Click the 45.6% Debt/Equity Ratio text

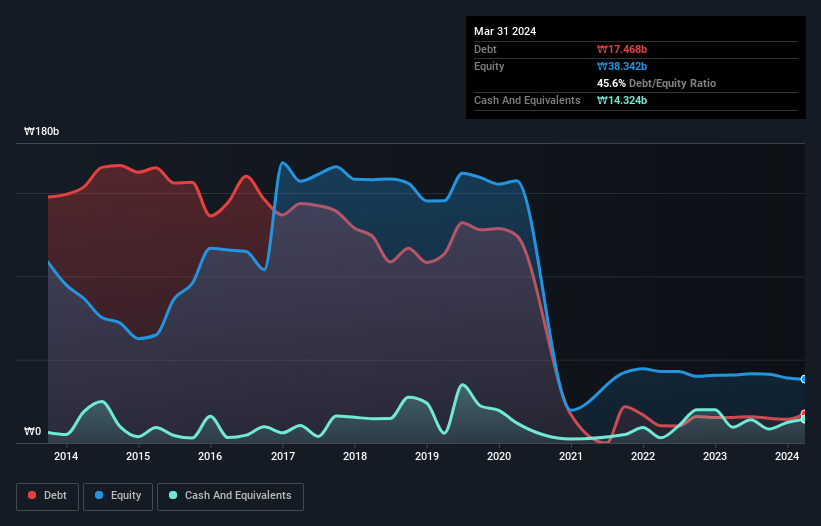point(656,83)
